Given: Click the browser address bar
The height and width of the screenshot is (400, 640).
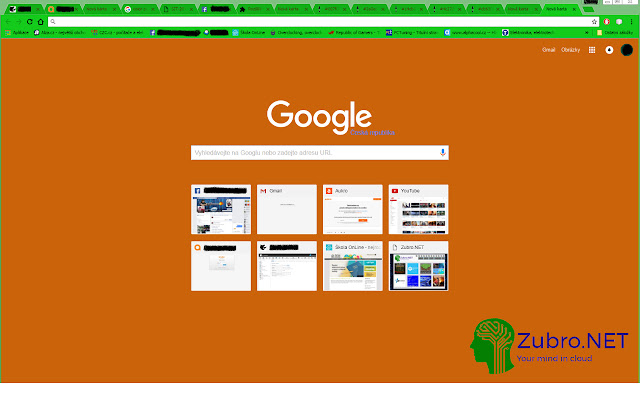Looking at the screenshot, I should [x=322, y=22].
